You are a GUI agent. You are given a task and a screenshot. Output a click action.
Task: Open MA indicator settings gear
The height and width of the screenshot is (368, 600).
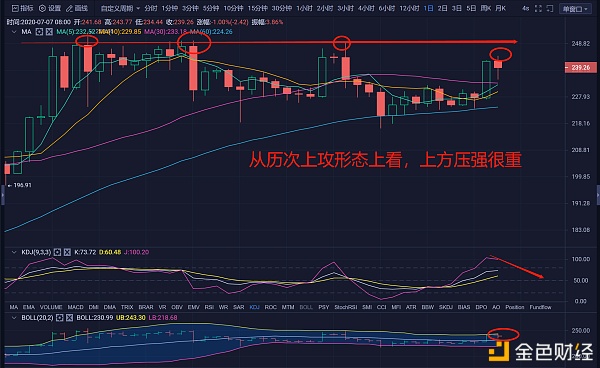tap(39, 32)
